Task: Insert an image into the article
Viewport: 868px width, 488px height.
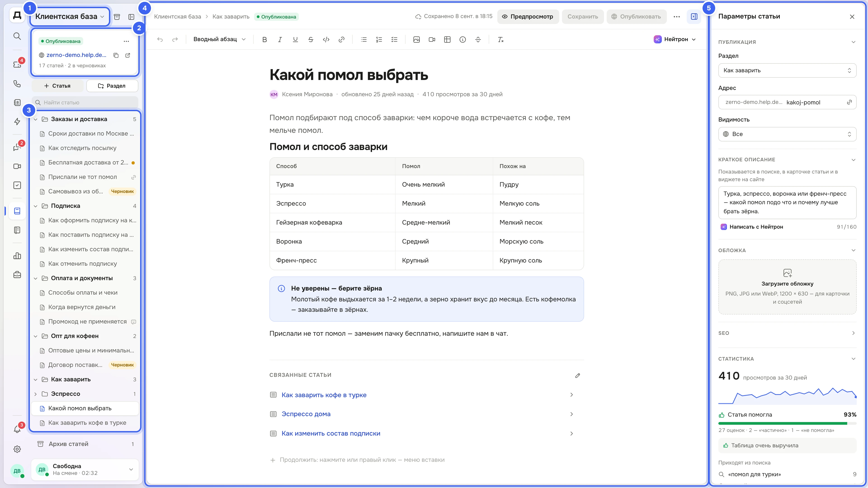Action: pos(416,39)
